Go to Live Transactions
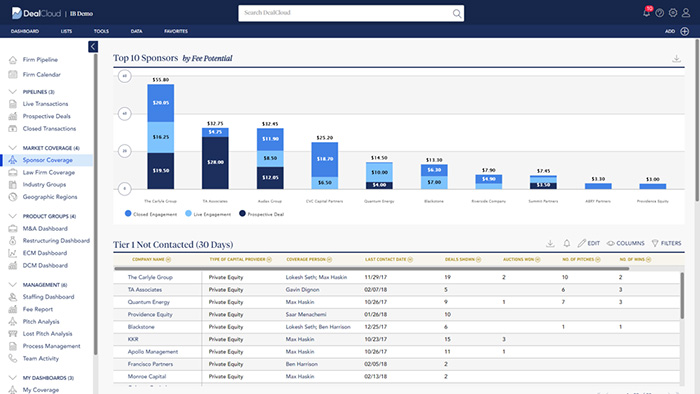Viewport: 700px width, 394px height. 45,104
